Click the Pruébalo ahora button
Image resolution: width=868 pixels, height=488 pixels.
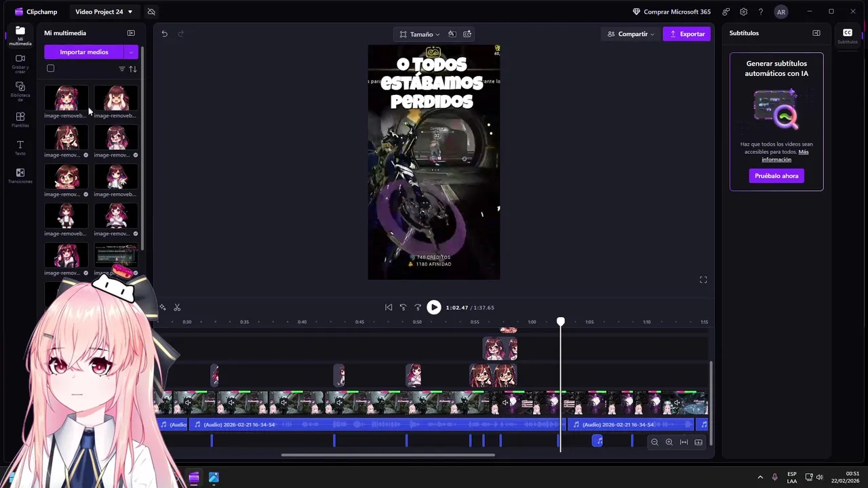(776, 176)
